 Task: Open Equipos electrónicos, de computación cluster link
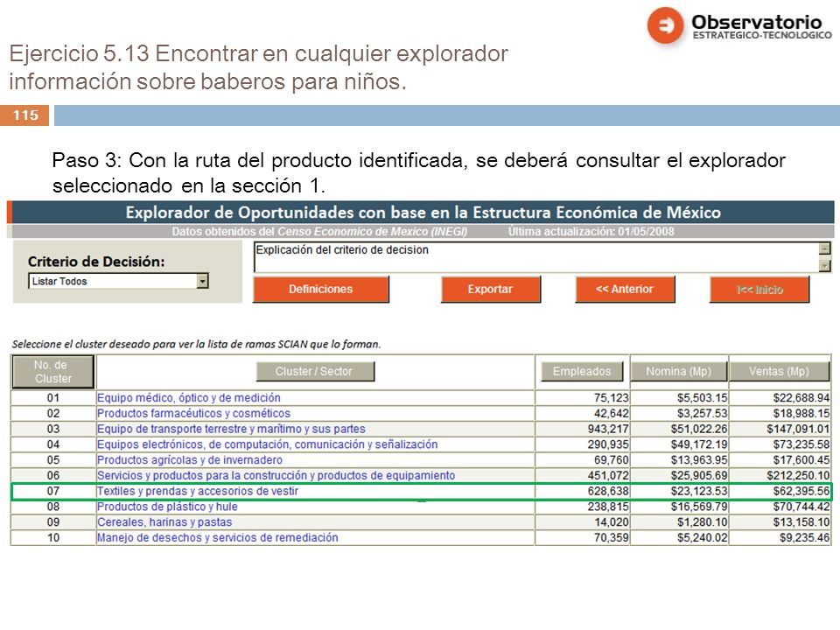[268, 444]
